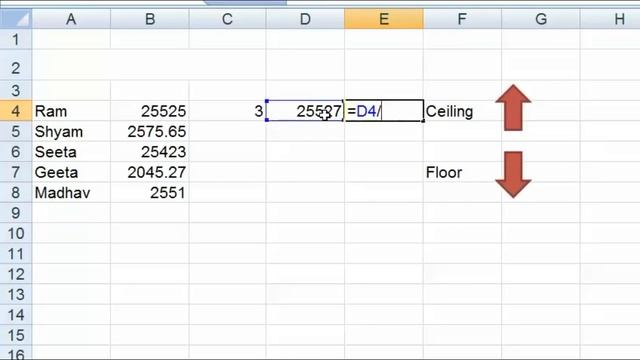Image resolution: width=640 pixels, height=360 pixels.
Task: Click formula edit cell showing =D4/
Action: 384,111
